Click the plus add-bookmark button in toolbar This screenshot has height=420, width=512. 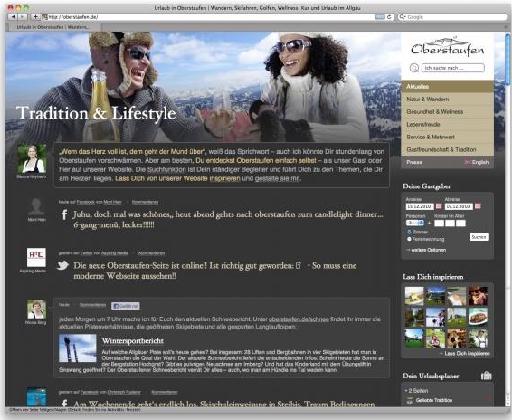[x=35, y=16]
